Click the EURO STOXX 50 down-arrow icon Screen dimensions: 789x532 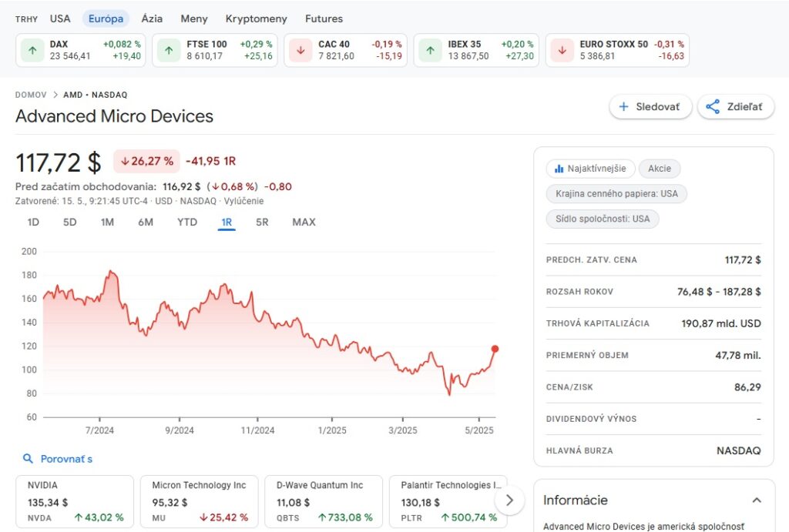(562, 50)
